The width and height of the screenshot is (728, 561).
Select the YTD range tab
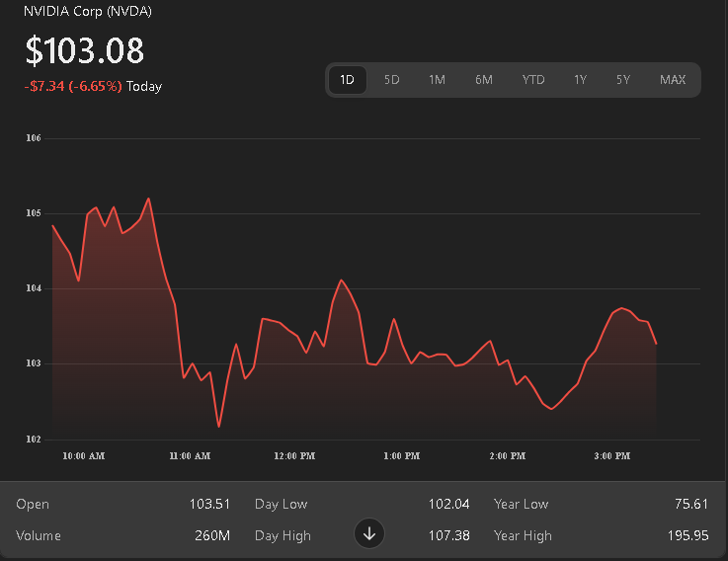(533, 80)
